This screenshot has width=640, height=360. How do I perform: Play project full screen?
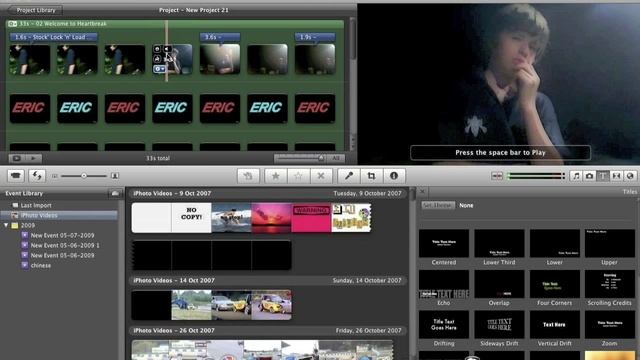point(17,158)
